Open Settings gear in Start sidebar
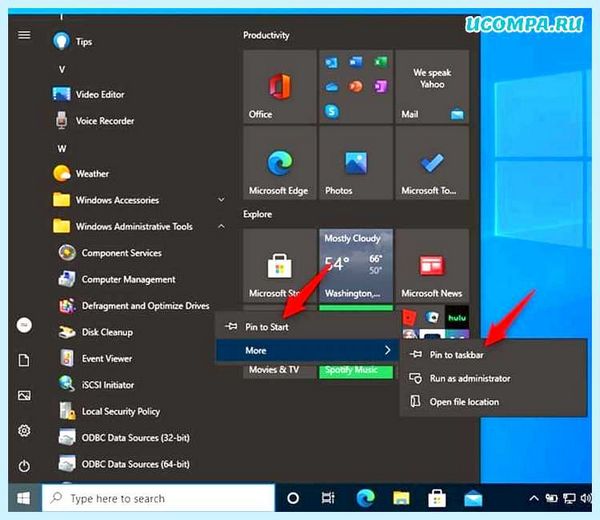This screenshot has width=600, height=520. pyautogui.click(x=24, y=431)
